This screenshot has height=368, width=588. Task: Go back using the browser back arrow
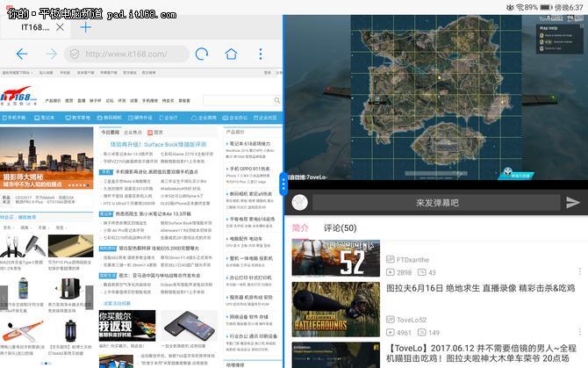pyautogui.click(x=22, y=54)
